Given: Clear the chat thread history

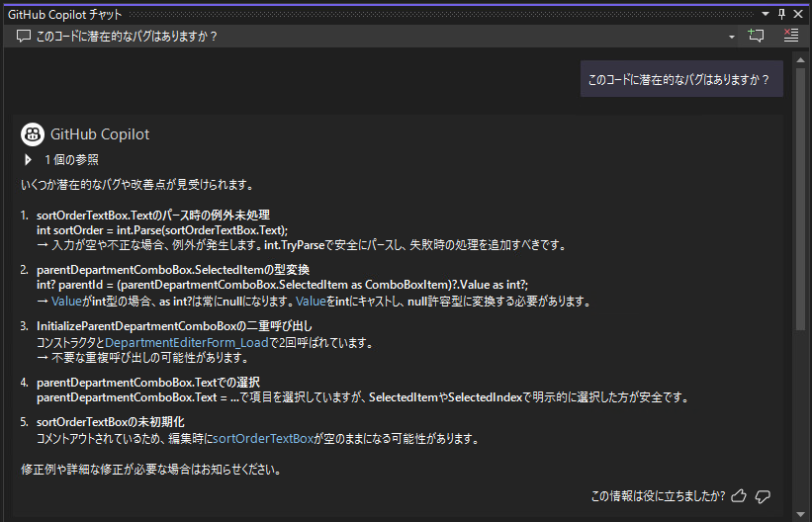Looking at the screenshot, I should click(x=790, y=36).
